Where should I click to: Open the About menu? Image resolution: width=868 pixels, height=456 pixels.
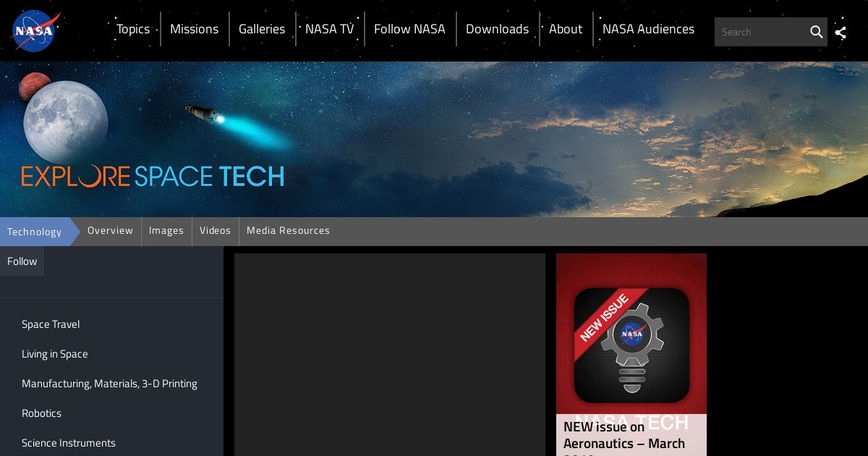[566, 29]
